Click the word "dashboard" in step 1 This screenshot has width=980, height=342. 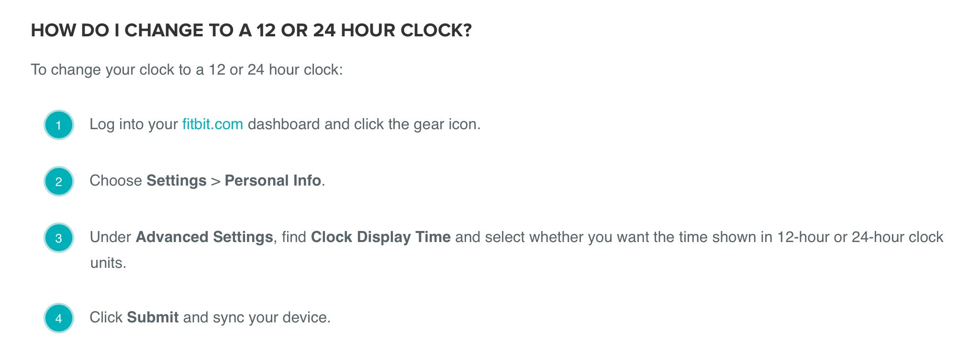[284, 124]
